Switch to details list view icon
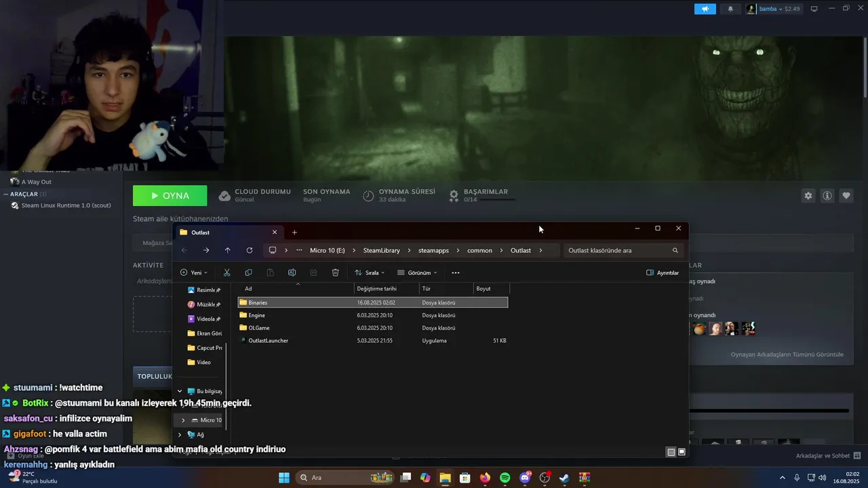Image resolution: width=868 pixels, height=488 pixels. tap(671, 452)
